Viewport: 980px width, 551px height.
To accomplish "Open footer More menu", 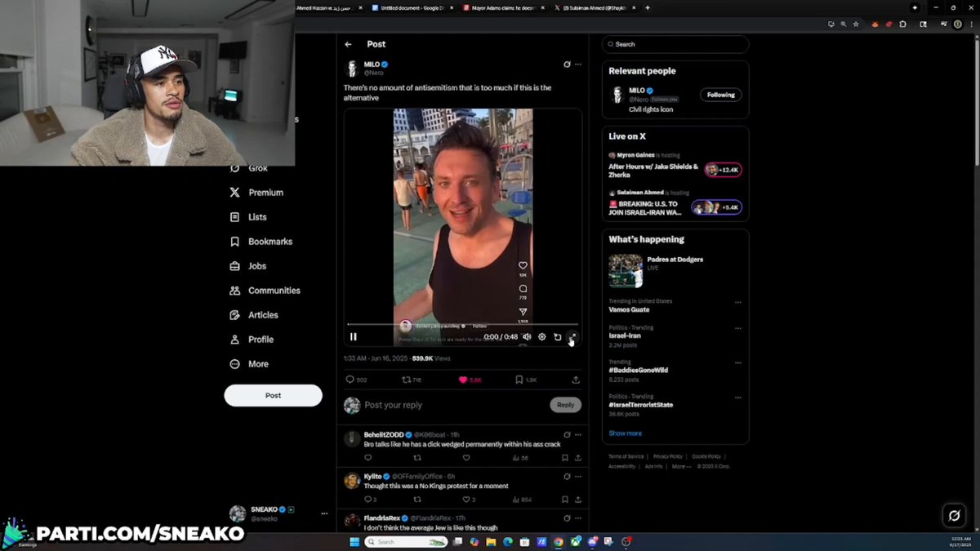I will coord(679,466).
